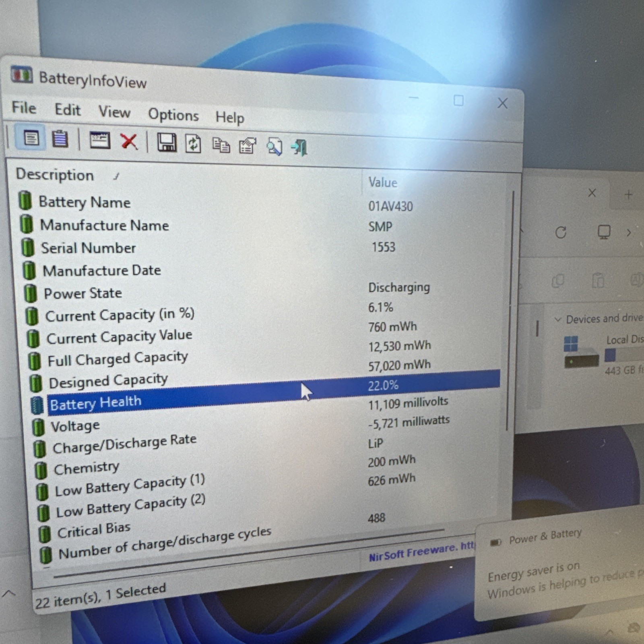
Task: Click the Refresh toolbar icon in BatteryInfoView
Action: point(193,144)
